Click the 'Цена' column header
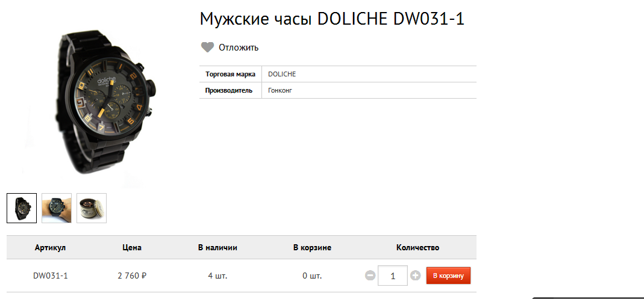Screen dimensions: 644x299 coord(132,248)
